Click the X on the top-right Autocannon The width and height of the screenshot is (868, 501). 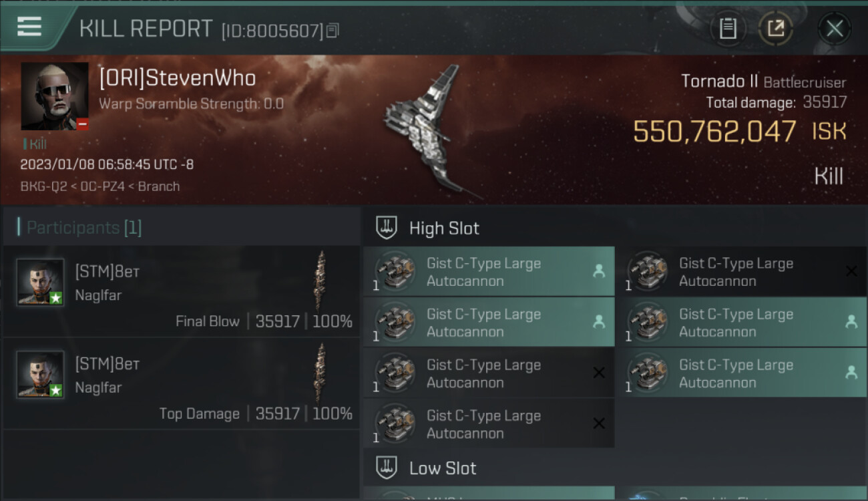[x=851, y=271]
